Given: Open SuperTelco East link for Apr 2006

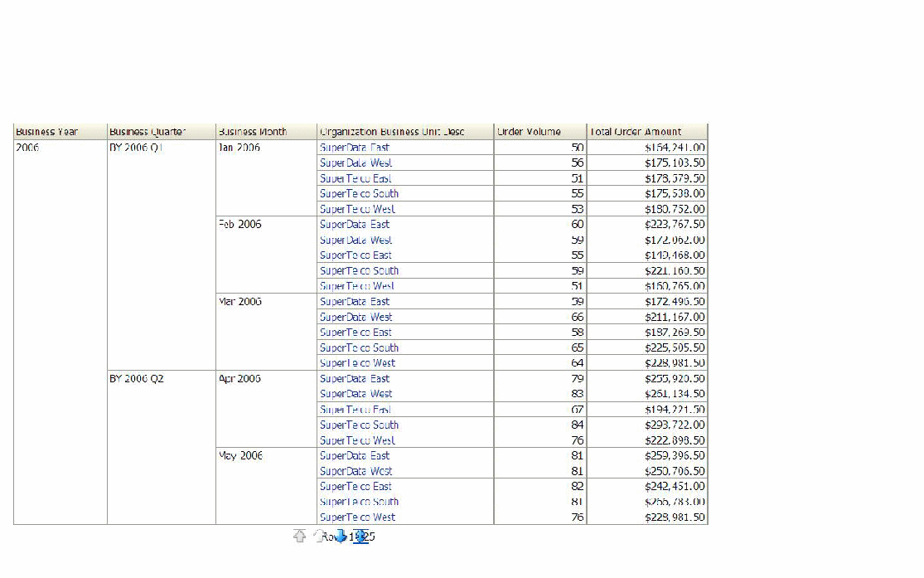Looking at the screenshot, I should point(356,410).
